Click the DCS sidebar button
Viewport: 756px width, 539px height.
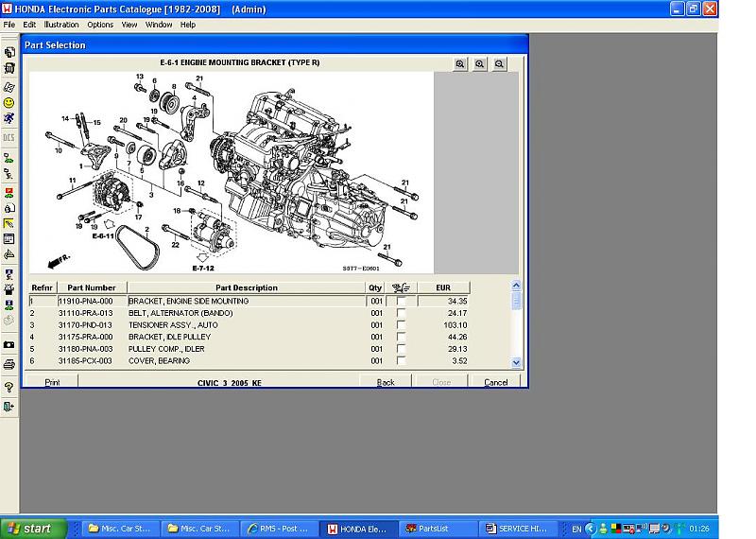point(9,137)
